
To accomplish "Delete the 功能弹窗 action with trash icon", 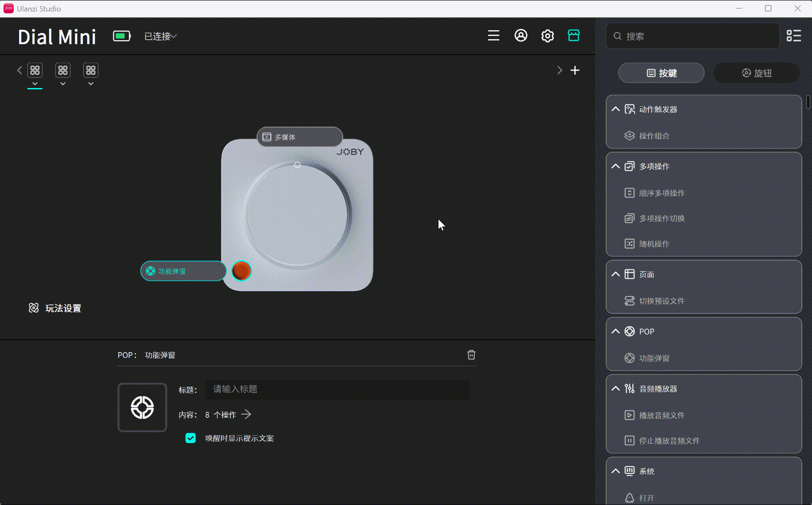I will tap(471, 355).
